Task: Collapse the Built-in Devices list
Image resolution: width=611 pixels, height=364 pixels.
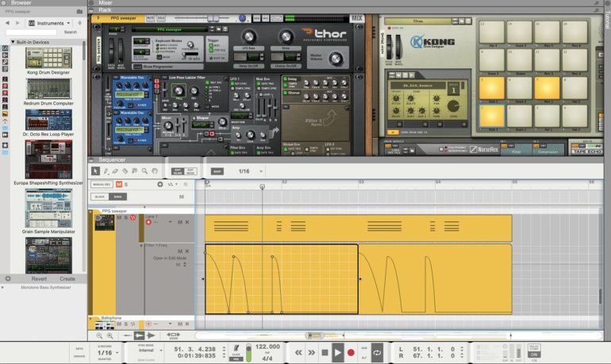Action: [13, 41]
